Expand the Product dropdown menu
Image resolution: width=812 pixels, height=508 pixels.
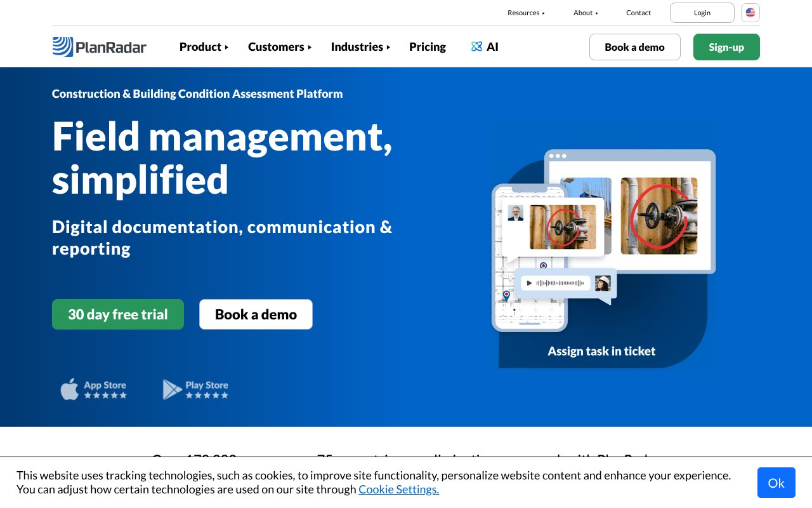[204, 47]
